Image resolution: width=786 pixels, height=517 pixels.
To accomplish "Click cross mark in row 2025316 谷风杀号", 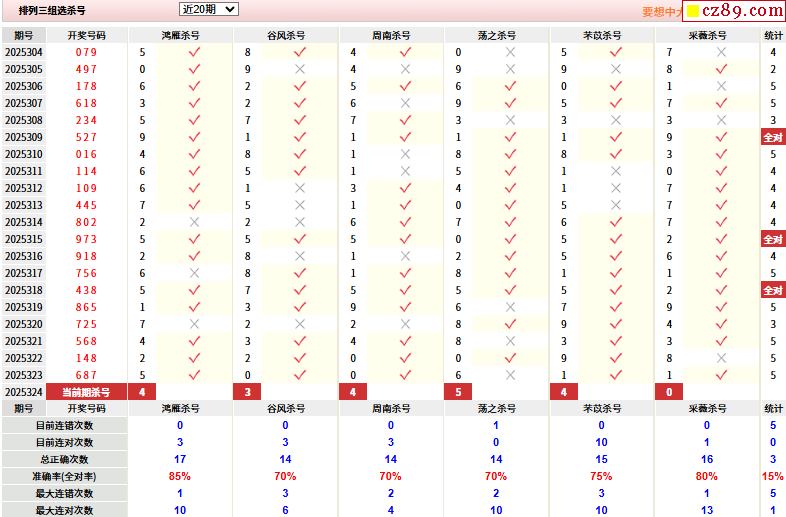I will pos(300,256).
